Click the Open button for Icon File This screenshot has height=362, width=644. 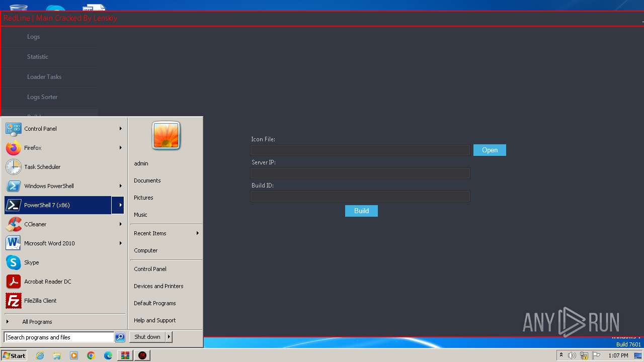(x=490, y=150)
